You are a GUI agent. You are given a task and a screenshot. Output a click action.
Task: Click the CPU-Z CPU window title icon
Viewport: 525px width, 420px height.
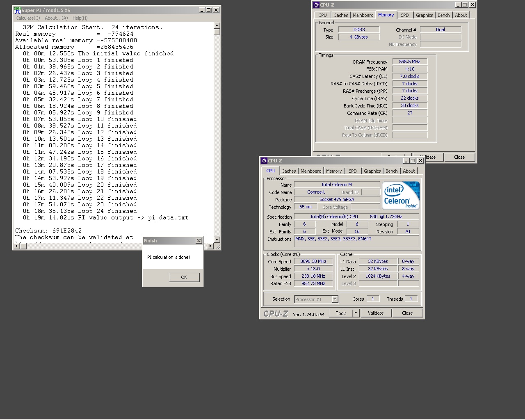click(x=264, y=161)
